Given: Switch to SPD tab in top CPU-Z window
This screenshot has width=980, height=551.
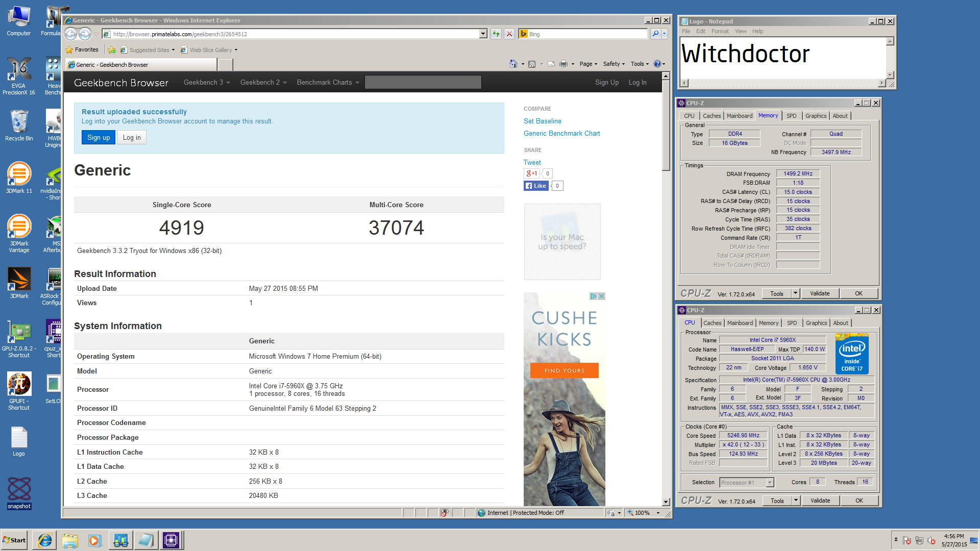Looking at the screenshot, I should pyautogui.click(x=791, y=116).
